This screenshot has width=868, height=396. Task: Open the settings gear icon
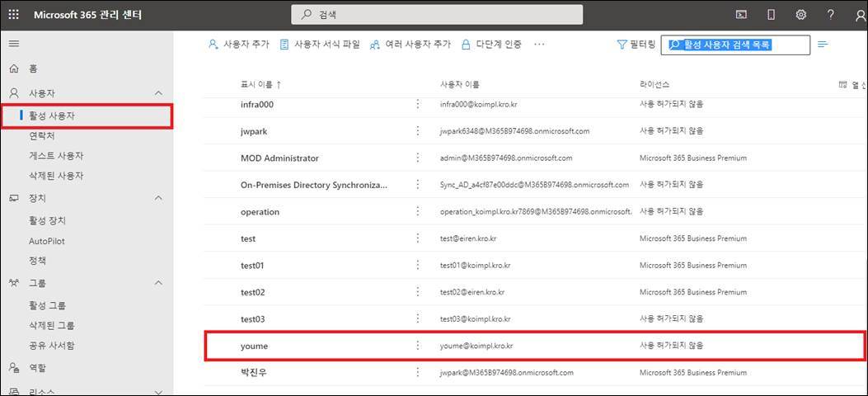tap(800, 15)
